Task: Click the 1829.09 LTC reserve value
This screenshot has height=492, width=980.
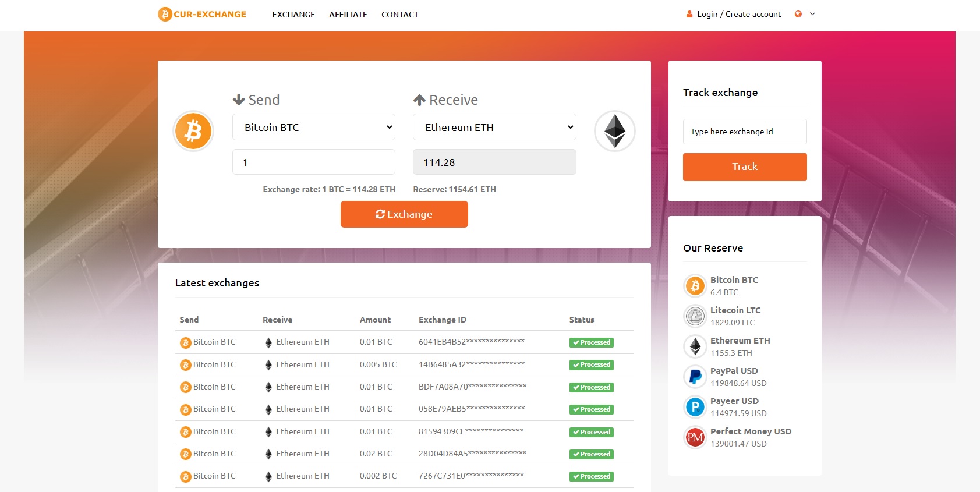Action: 732,323
